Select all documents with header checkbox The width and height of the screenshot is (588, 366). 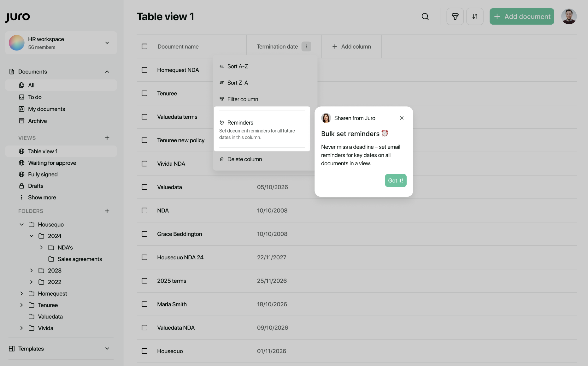(144, 46)
